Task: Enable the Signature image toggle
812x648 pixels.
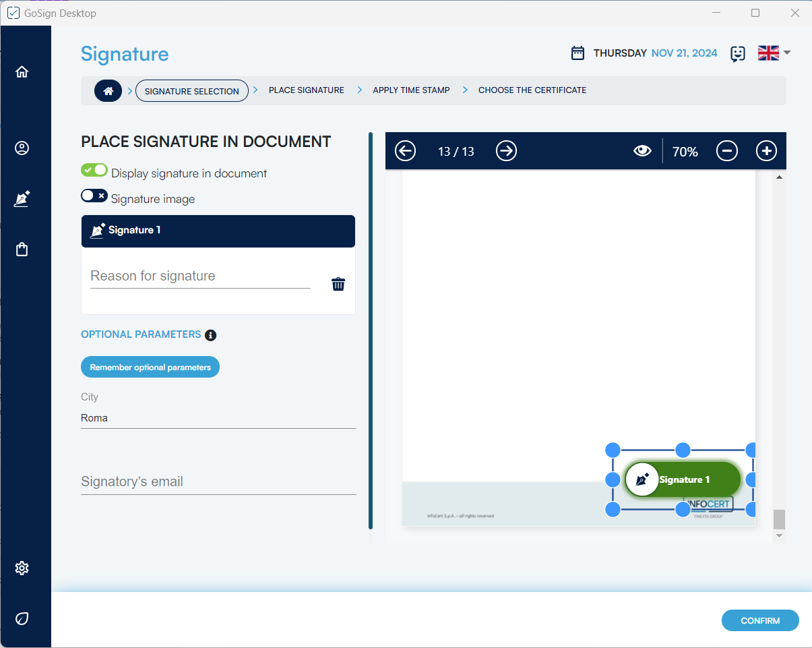Action: point(94,196)
